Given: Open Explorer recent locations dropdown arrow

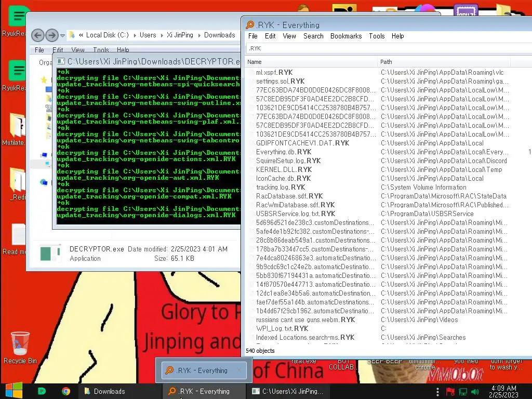Looking at the screenshot, I should click(x=62, y=35).
